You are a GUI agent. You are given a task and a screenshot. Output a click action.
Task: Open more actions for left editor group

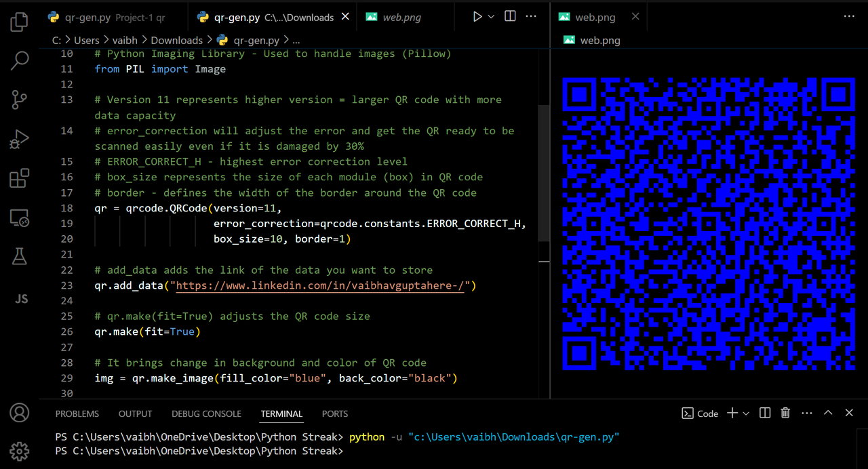click(x=531, y=16)
